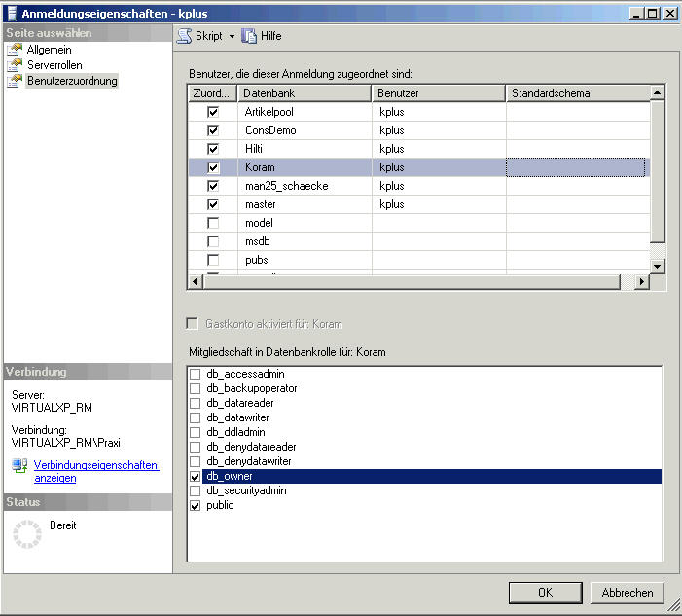Select the Serverrollen page icon

tap(16, 65)
